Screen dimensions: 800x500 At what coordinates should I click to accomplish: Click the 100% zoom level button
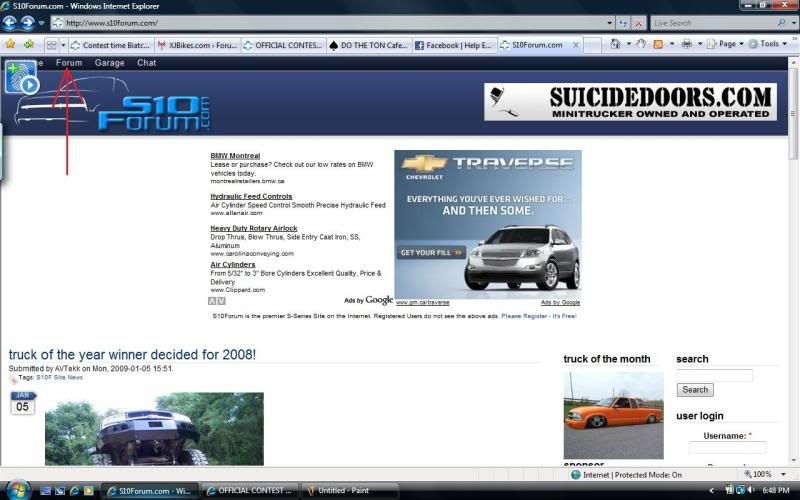[757, 474]
